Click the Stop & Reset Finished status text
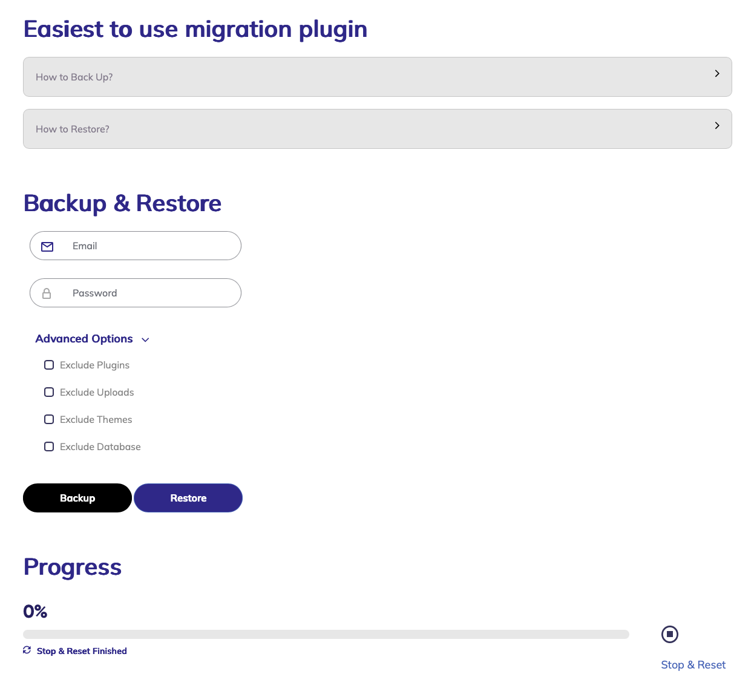This screenshot has width=754, height=700. tap(82, 651)
